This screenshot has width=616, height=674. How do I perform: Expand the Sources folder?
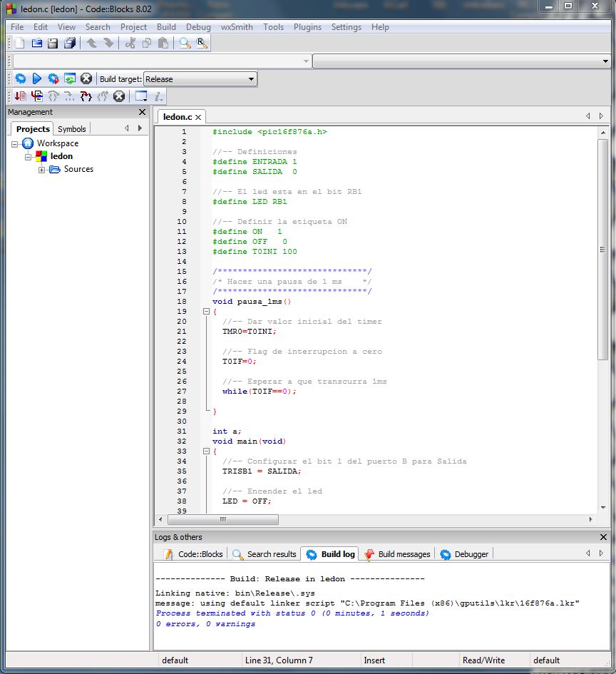click(x=41, y=170)
